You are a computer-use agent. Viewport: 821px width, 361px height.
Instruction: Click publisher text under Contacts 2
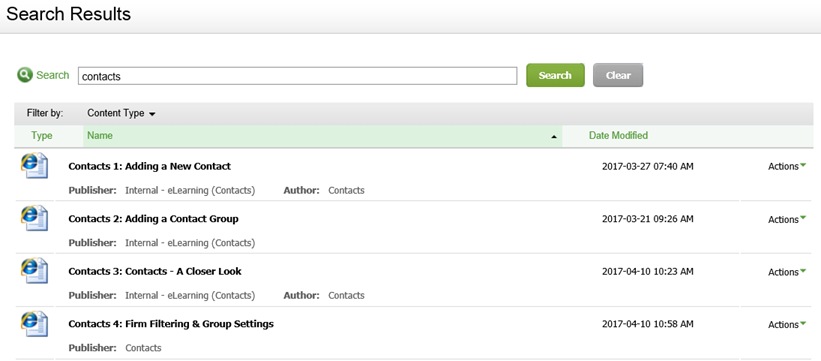(190, 243)
